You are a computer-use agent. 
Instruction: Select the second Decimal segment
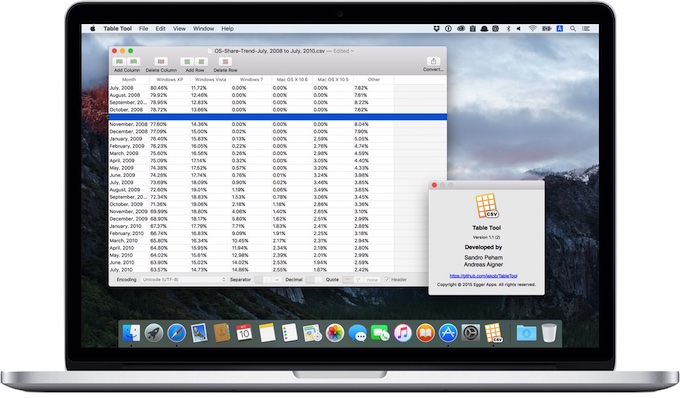(x=318, y=280)
